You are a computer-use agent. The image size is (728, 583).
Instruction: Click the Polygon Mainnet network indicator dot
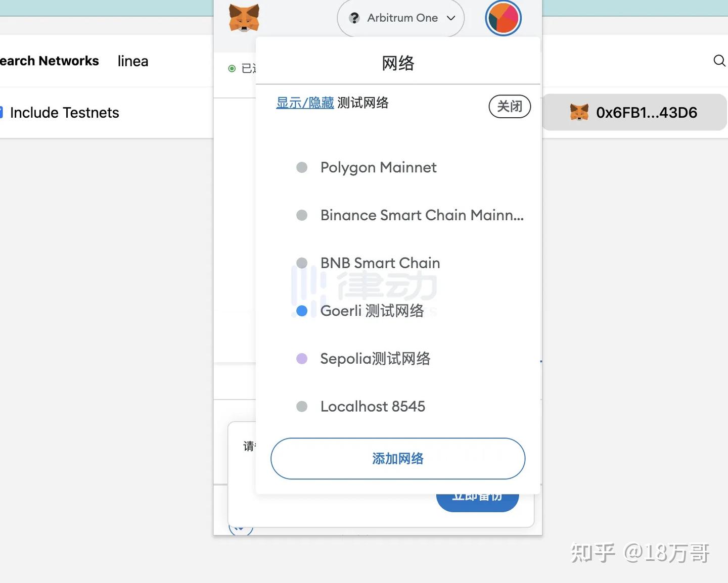click(302, 167)
